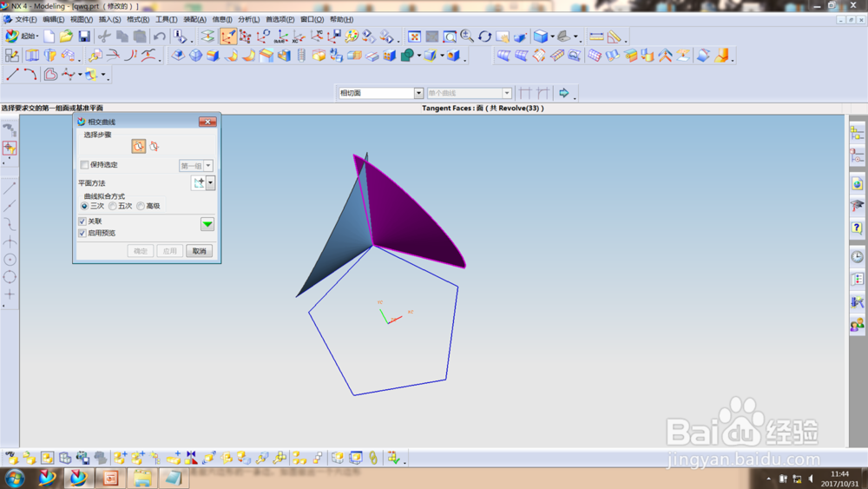Open the file explorer taskbar icon
The width and height of the screenshot is (868, 489).
tap(142, 478)
